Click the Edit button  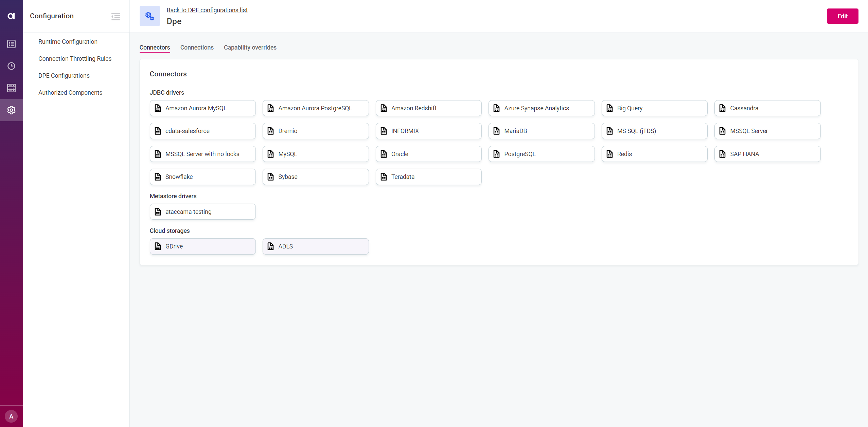[842, 16]
